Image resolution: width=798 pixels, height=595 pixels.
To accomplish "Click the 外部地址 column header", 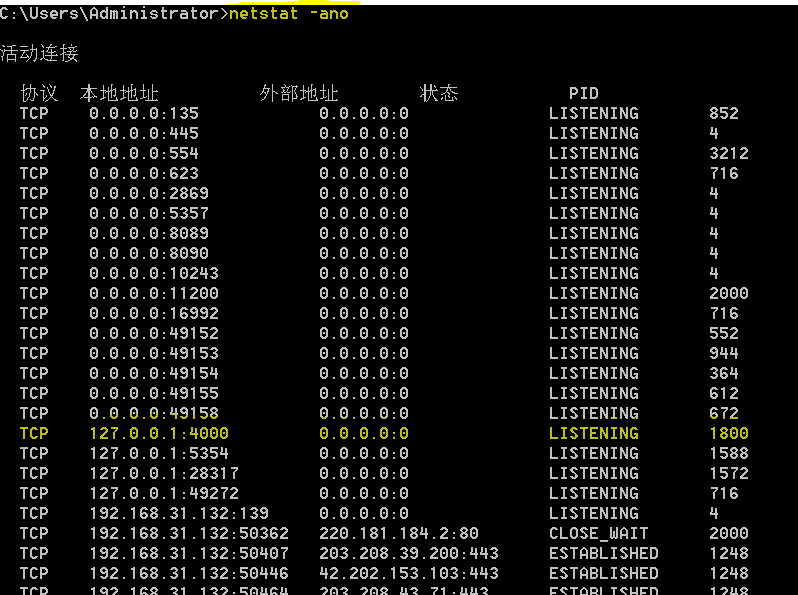I will point(299,94).
